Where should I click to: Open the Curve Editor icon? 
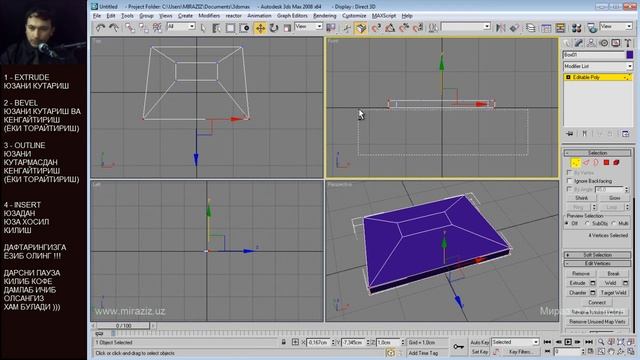(546, 28)
